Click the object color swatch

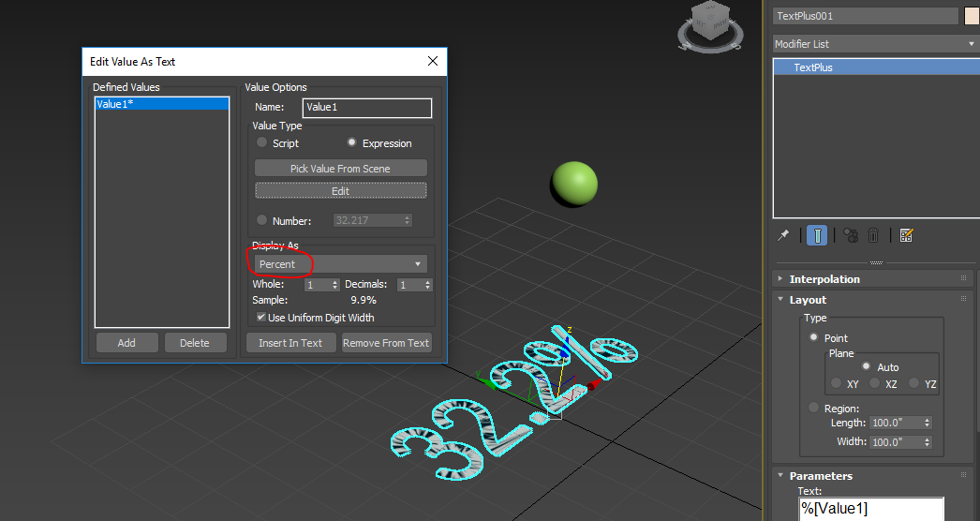click(972, 16)
